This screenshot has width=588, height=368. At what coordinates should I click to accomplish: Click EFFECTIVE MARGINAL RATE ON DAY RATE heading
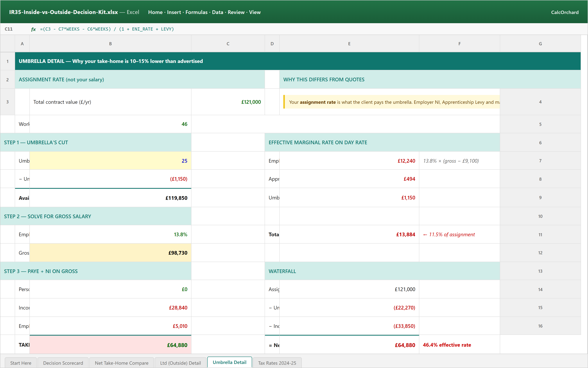tap(382, 142)
